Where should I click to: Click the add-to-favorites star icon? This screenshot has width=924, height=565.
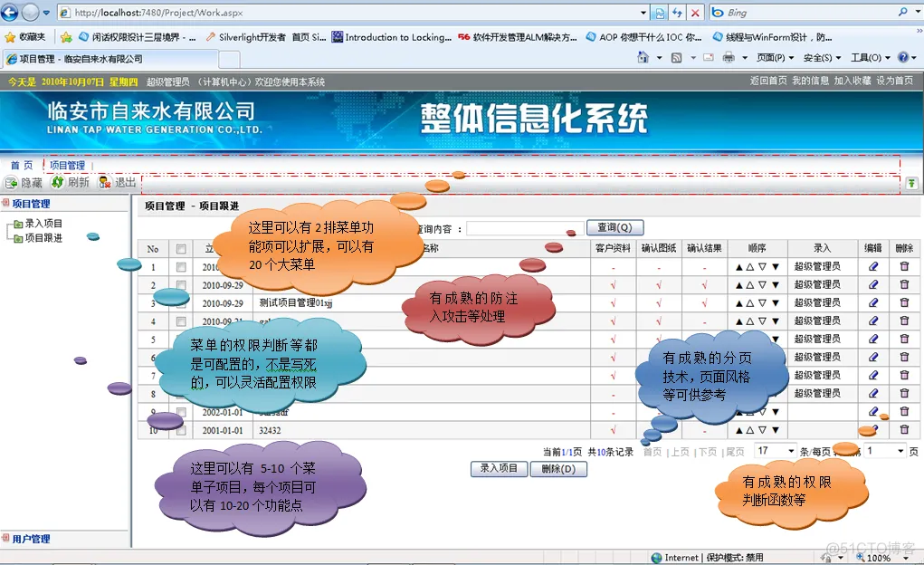pyautogui.click(x=66, y=37)
